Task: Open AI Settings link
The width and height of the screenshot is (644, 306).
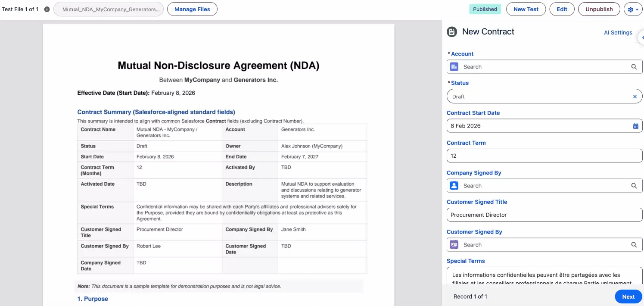Action: coord(618,32)
